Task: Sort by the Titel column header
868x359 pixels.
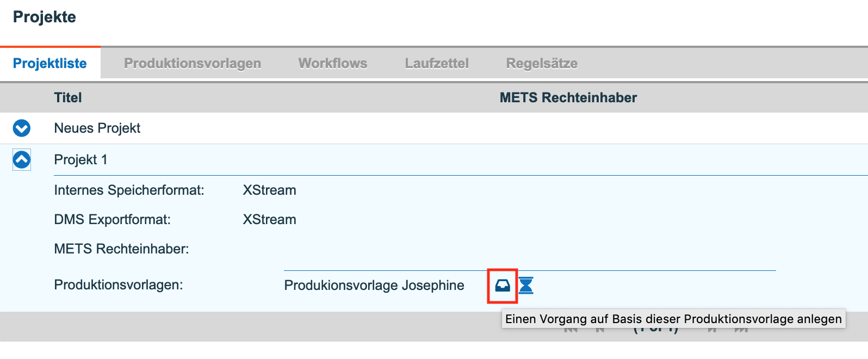Action: coord(68,98)
